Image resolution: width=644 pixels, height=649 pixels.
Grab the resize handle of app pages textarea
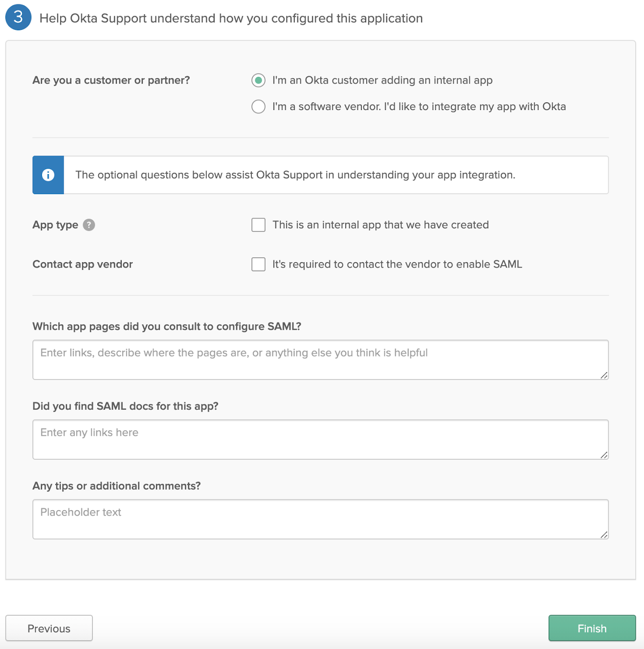tap(604, 376)
